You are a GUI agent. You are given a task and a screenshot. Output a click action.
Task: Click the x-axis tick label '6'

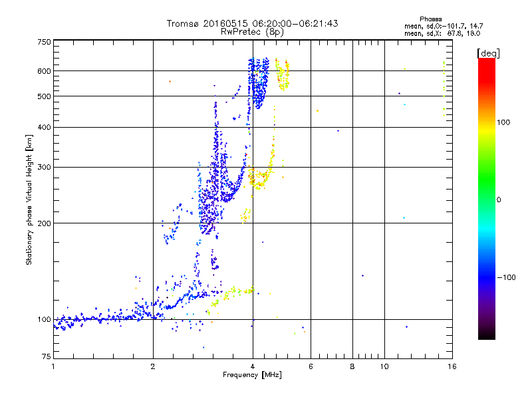311,366
